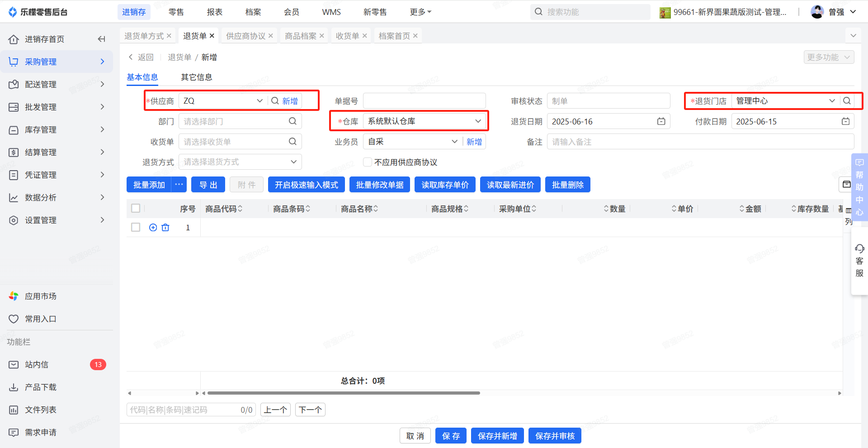Open 零售 top menu

(x=176, y=12)
